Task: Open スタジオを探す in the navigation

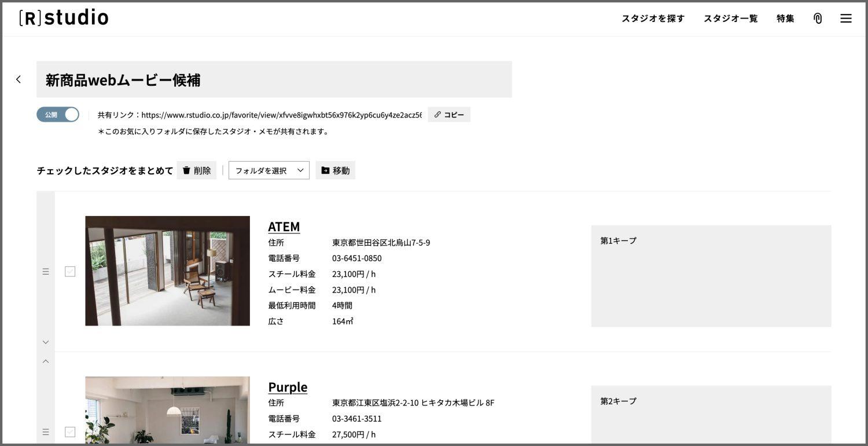Action: pos(653,19)
